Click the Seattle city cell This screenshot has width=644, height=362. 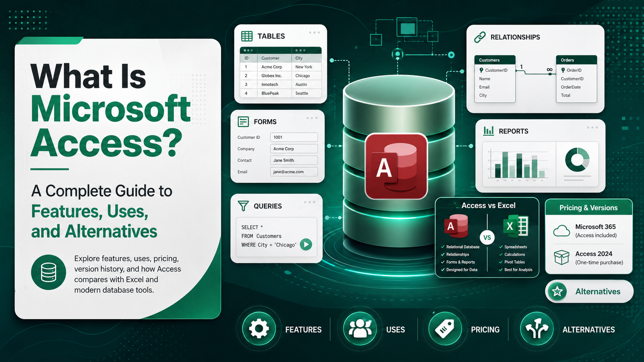coord(306,93)
